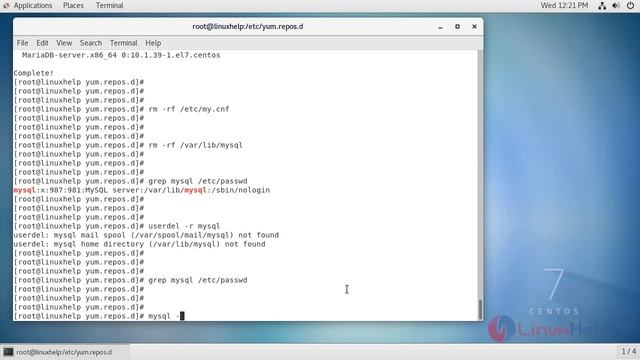This screenshot has height=360, width=640.
Task: Open the View menu
Action: click(64, 43)
